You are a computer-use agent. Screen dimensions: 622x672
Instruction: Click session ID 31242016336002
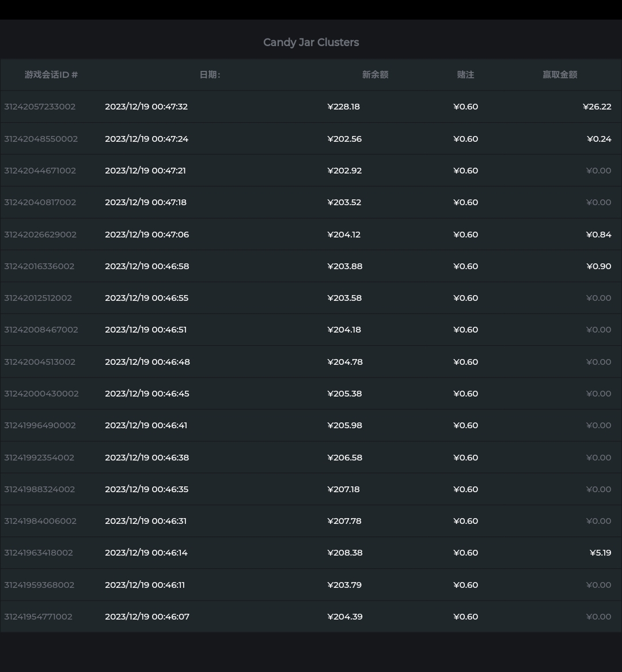(39, 266)
